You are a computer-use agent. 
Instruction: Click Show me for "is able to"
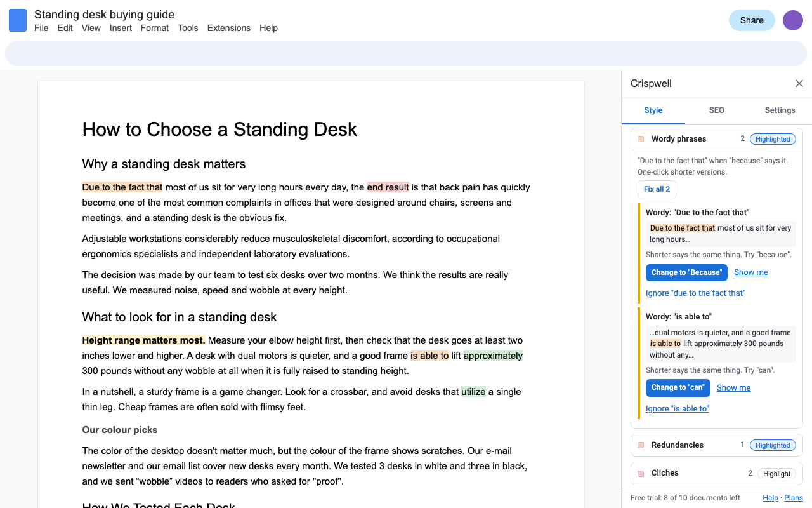click(733, 388)
